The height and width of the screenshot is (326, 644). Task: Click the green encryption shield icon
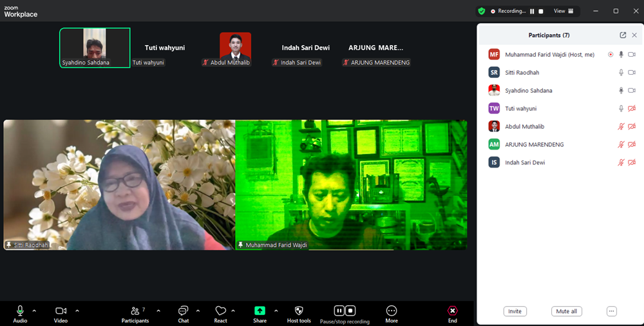482,11
